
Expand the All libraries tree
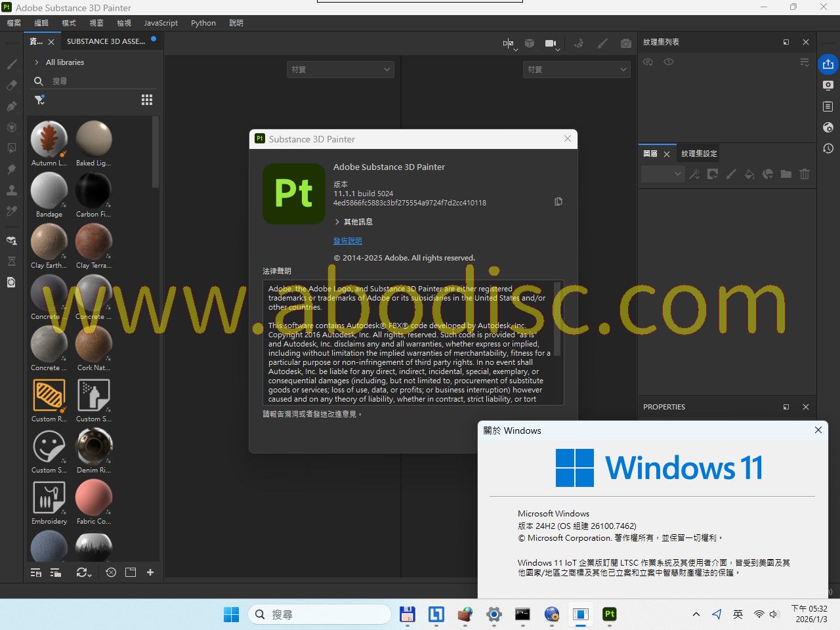coord(37,62)
